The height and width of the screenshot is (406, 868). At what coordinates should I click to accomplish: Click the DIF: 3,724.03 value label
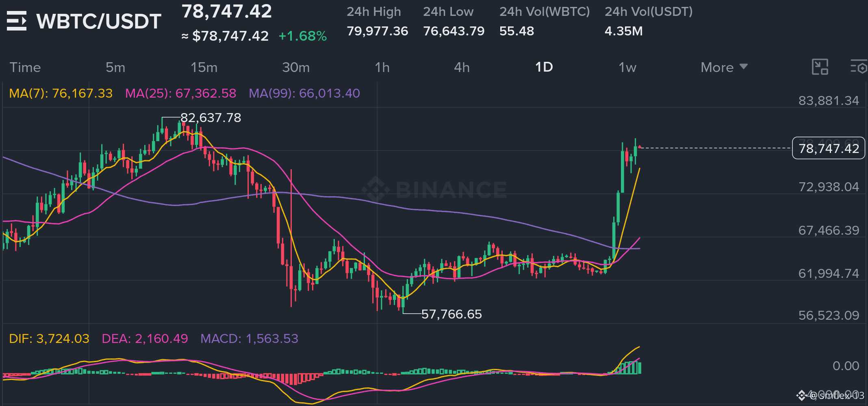pyautogui.click(x=49, y=338)
